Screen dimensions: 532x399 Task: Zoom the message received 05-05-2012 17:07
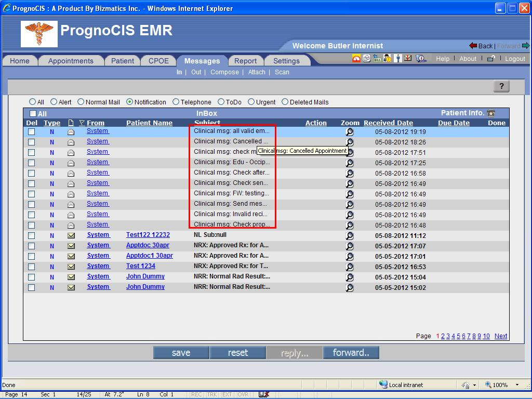[350, 246]
